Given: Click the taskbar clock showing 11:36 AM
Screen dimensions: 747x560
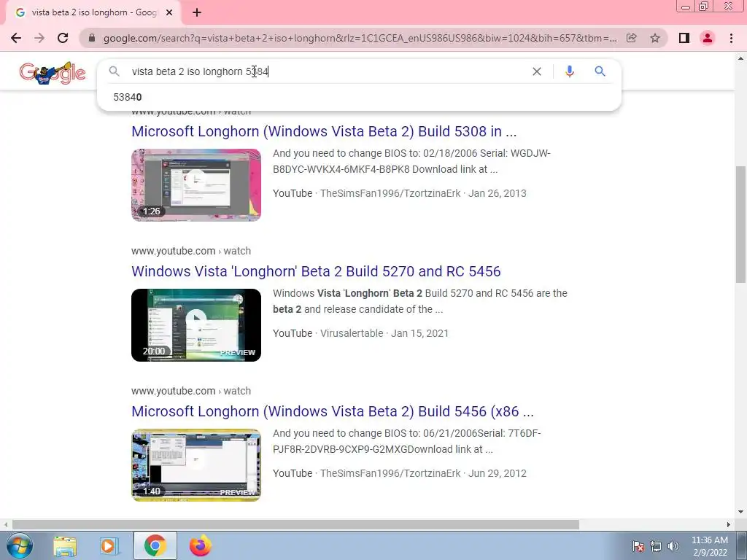Looking at the screenshot, I should point(710,546).
